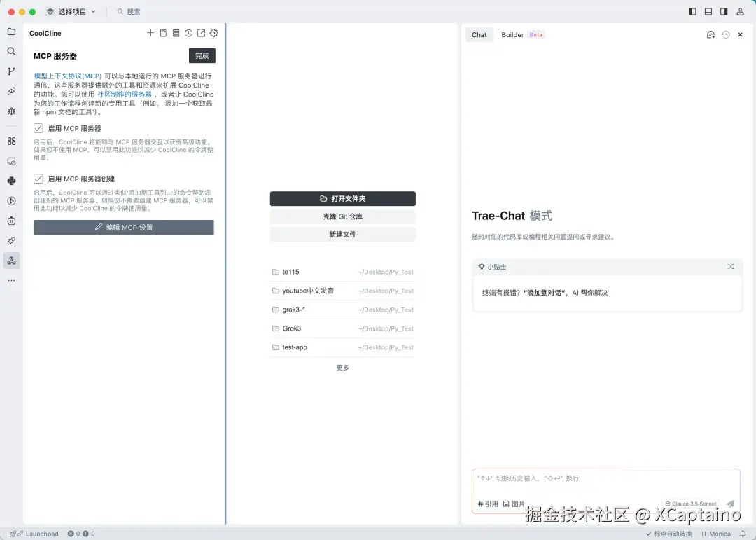
Task: Switch to the Builder Beta tab
Action: coord(523,35)
